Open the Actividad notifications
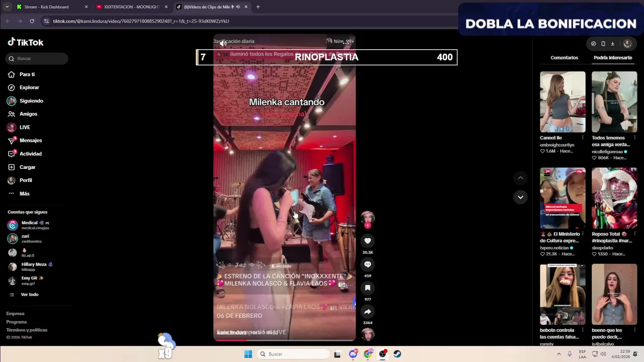Viewport: 644px width, 362px height. pos(31,154)
